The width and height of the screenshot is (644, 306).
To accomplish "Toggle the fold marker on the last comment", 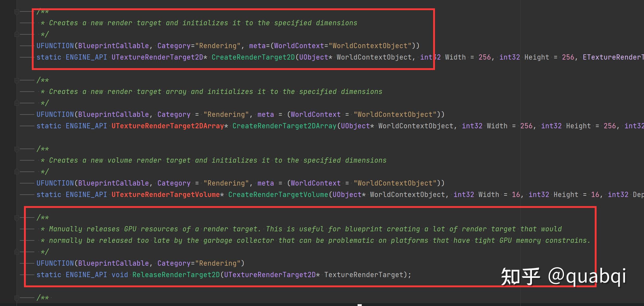I will pos(16,298).
